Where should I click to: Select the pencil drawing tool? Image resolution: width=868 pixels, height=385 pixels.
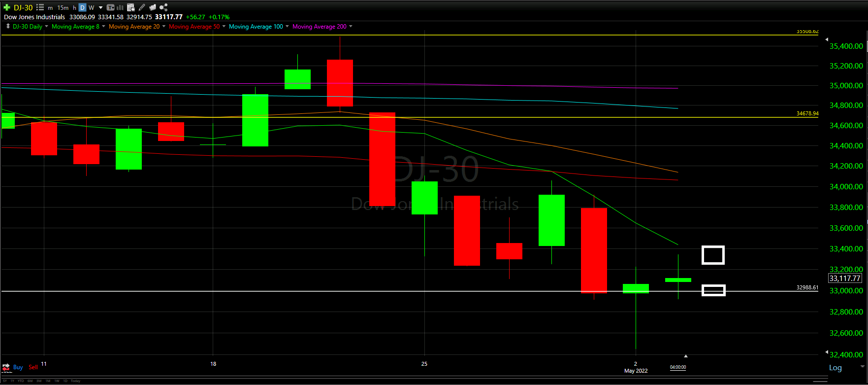click(142, 7)
